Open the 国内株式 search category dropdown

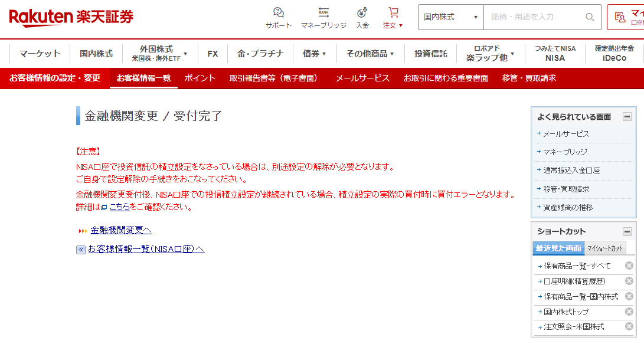(x=450, y=17)
